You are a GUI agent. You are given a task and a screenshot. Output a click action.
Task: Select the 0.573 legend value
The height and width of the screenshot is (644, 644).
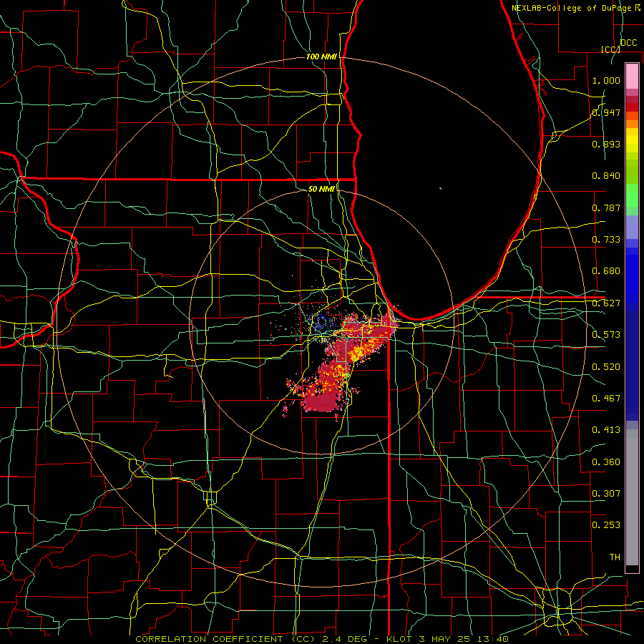click(x=606, y=335)
